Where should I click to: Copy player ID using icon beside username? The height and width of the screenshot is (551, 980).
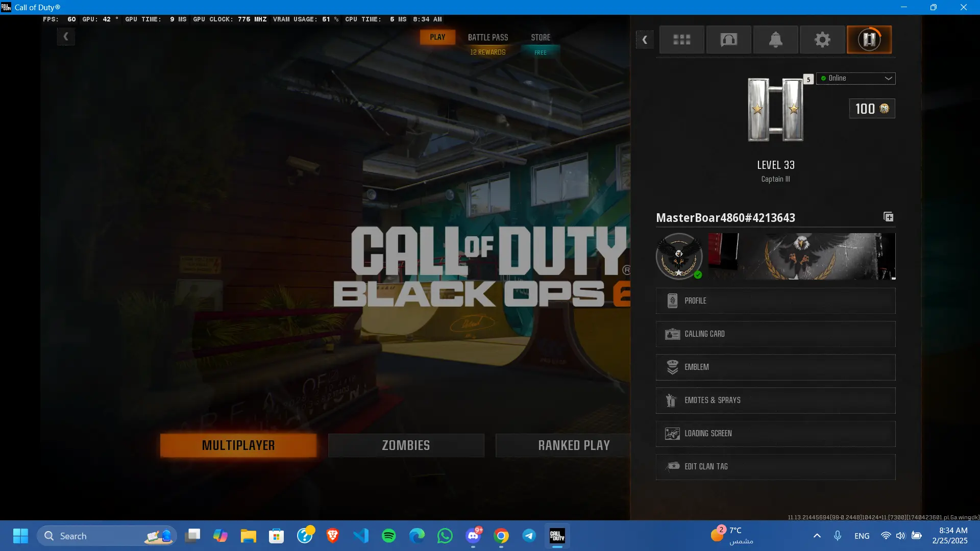888,217
